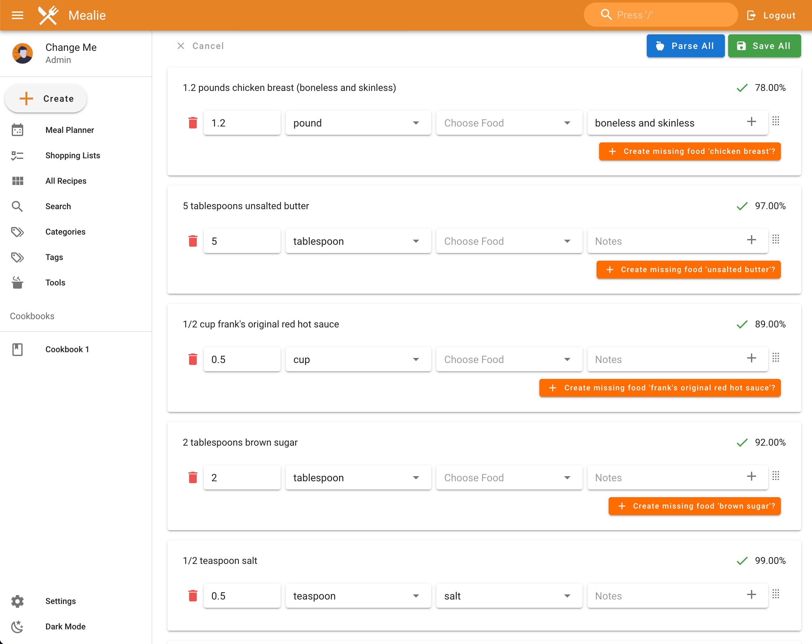The height and width of the screenshot is (644, 812).
Task: Click the user avatar picture
Action: click(23, 53)
